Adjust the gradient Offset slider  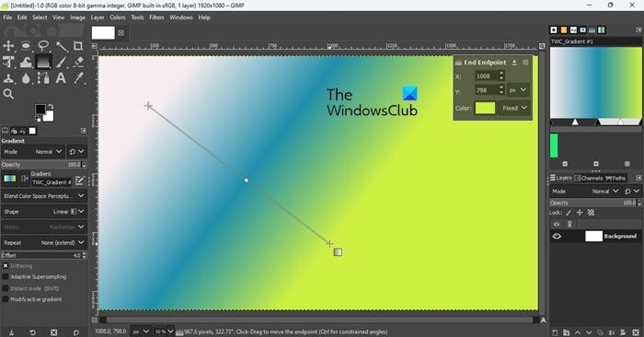pos(43,255)
